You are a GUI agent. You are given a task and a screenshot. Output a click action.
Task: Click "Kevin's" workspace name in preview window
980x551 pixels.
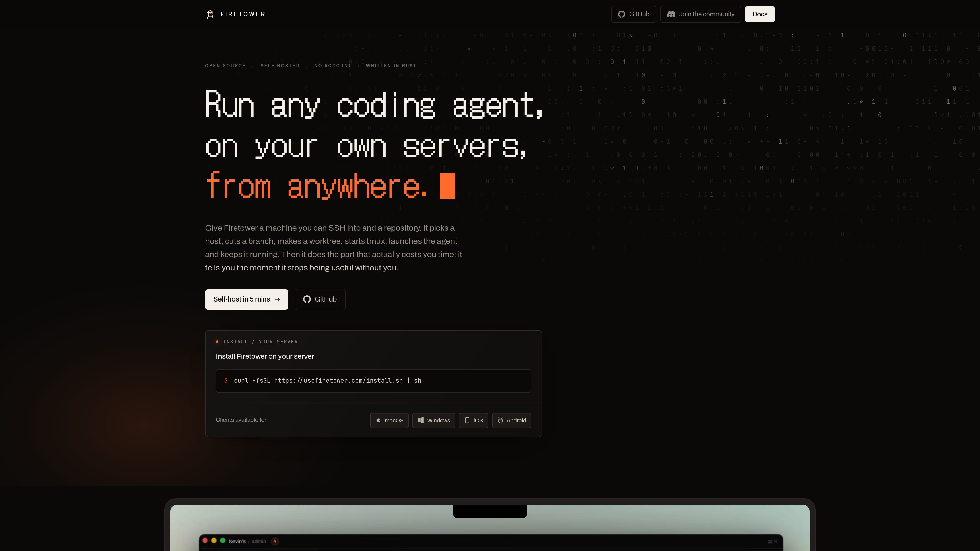(x=237, y=542)
